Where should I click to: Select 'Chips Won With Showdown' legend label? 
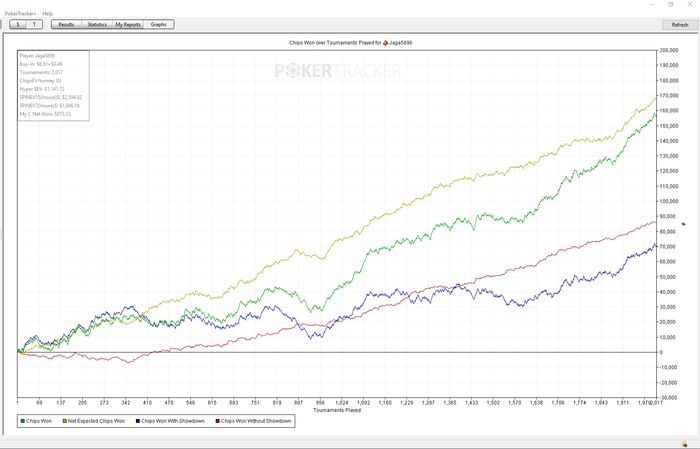[x=173, y=421]
